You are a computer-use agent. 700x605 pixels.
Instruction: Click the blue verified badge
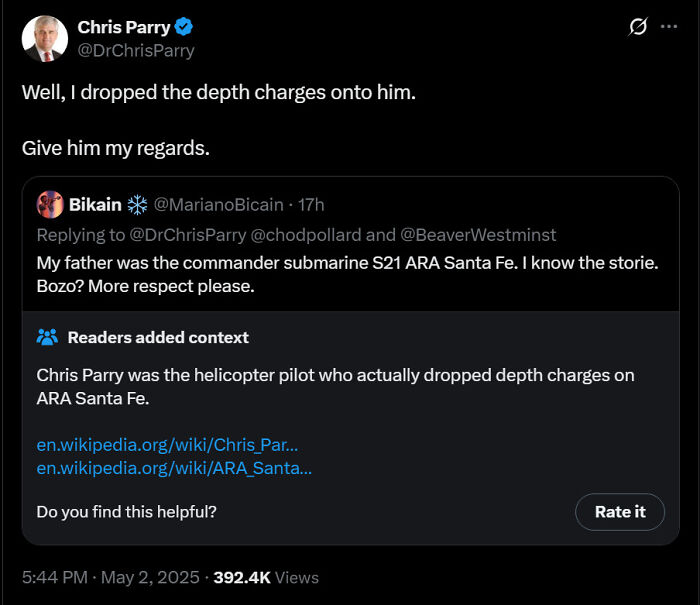[x=185, y=28]
